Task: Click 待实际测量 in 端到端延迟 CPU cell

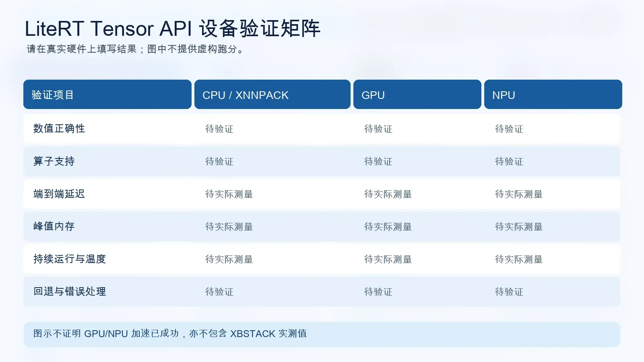Action: pyautogui.click(x=229, y=194)
